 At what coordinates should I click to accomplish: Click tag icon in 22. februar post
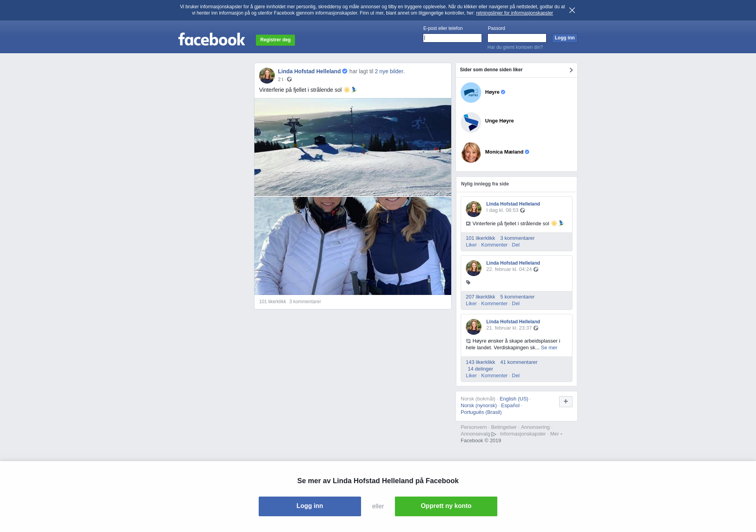click(468, 282)
